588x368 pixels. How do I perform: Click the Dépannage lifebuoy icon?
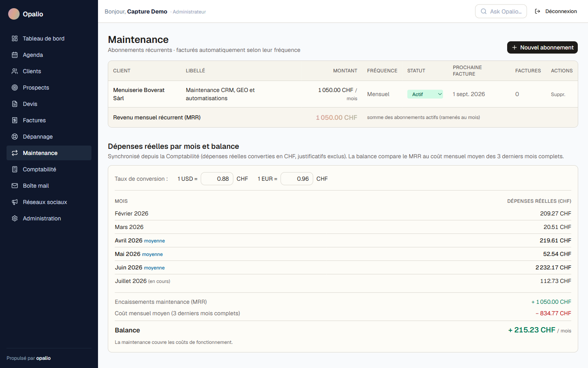click(x=15, y=137)
